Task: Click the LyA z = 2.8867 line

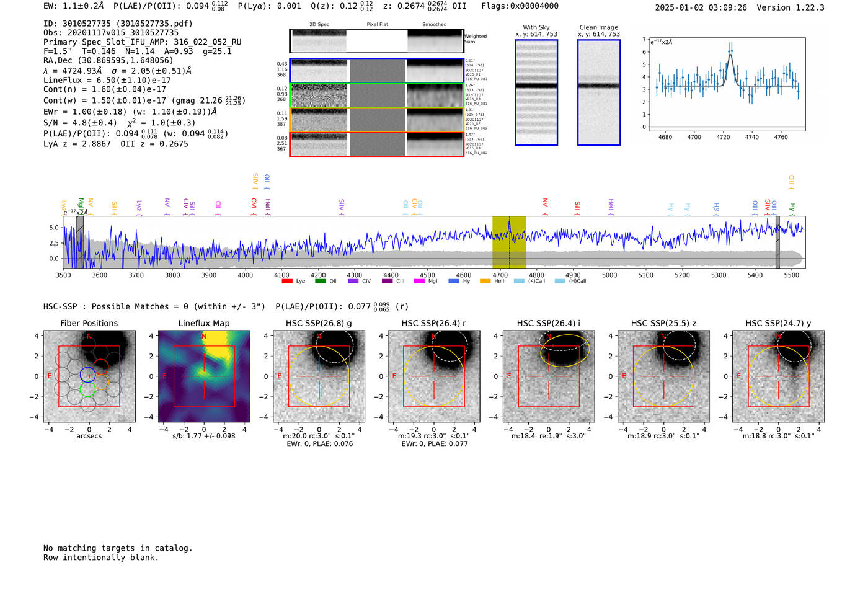Action: [x=116, y=144]
